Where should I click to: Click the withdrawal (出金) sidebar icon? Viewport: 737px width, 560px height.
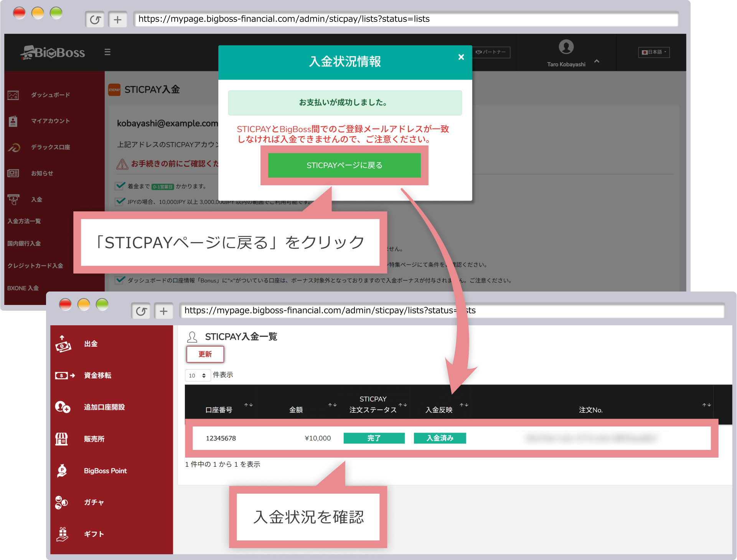click(63, 344)
